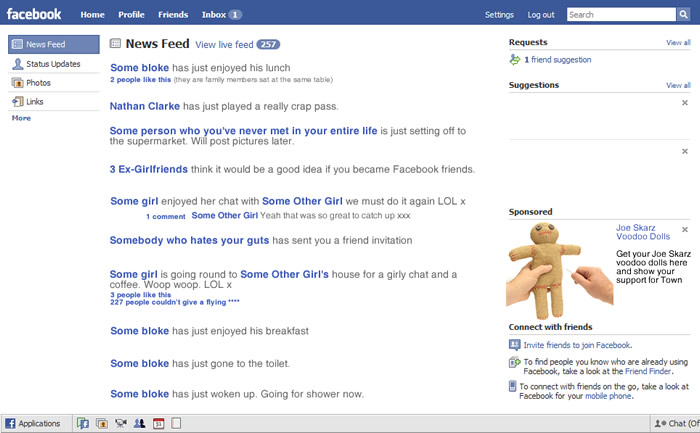700x433 pixels.
Task: Click 'Some bloke' on the lunch post
Action: (140, 67)
